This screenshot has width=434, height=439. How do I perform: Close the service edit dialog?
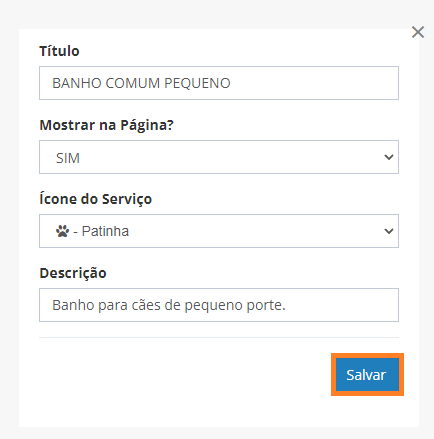click(418, 32)
